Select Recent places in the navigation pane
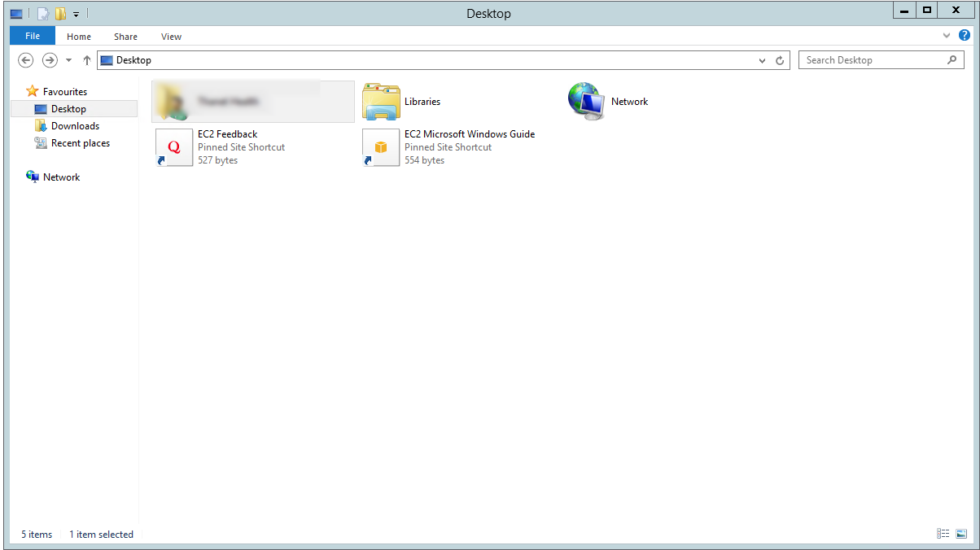The image size is (980, 550). pyautogui.click(x=81, y=142)
